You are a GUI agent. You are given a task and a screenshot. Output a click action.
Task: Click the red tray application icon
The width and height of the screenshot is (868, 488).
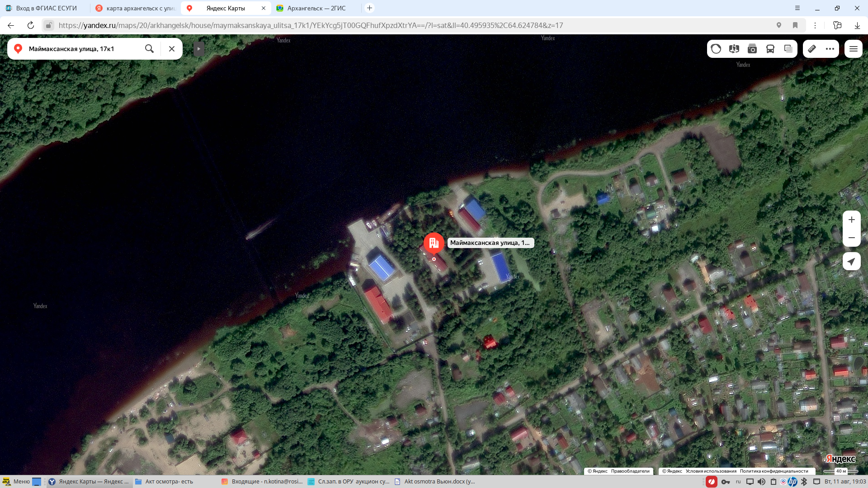[x=712, y=482]
